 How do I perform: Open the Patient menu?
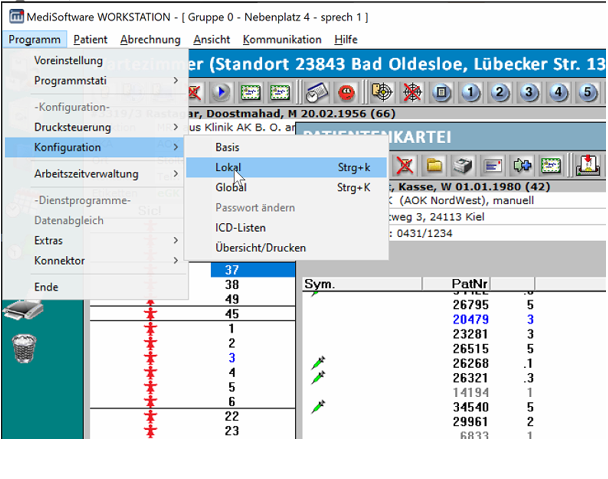[90, 40]
